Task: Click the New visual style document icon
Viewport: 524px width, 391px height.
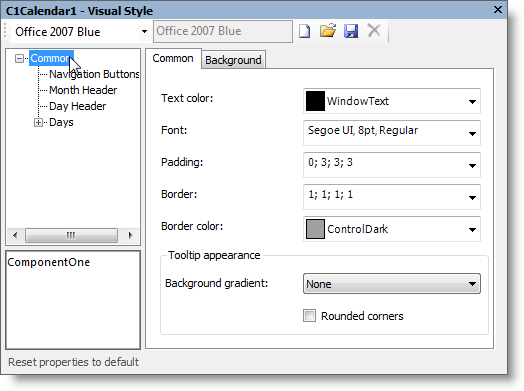Action: pyautogui.click(x=304, y=31)
